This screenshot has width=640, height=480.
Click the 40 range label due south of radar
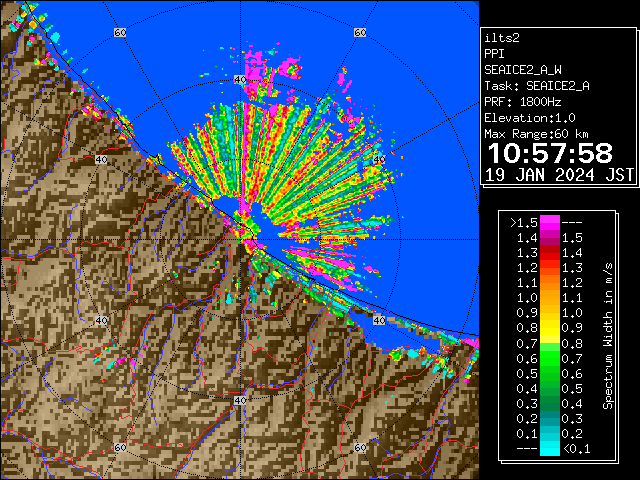tap(240, 400)
